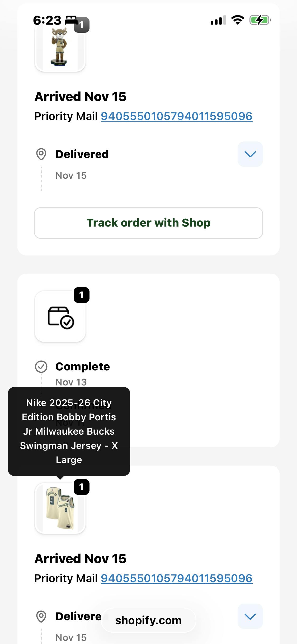
Task: Open the Bobby Portis jersey thumbnail
Action: [60, 508]
